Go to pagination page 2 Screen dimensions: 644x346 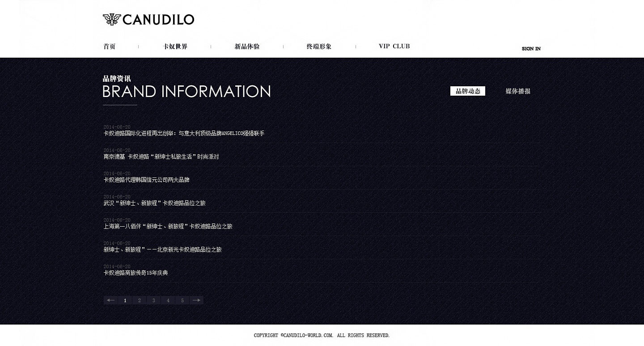click(140, 300)
